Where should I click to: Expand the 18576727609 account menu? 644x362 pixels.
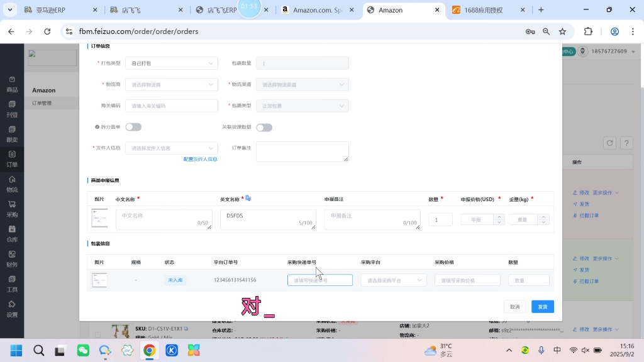633,52
